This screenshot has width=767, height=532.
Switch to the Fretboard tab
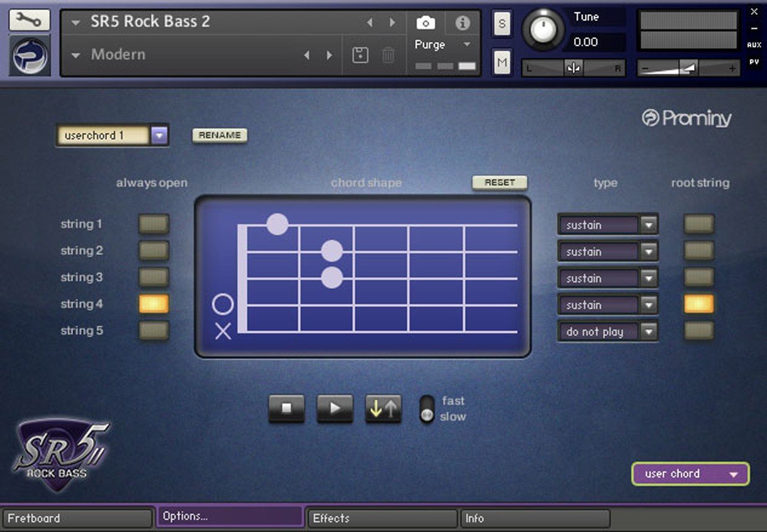click(x=77, y=518)
